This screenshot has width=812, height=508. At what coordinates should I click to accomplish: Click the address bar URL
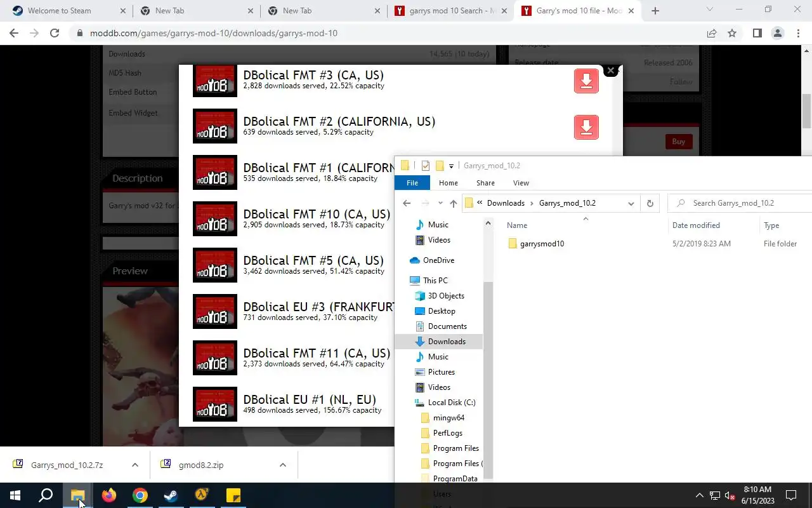[x=214, y=33]
